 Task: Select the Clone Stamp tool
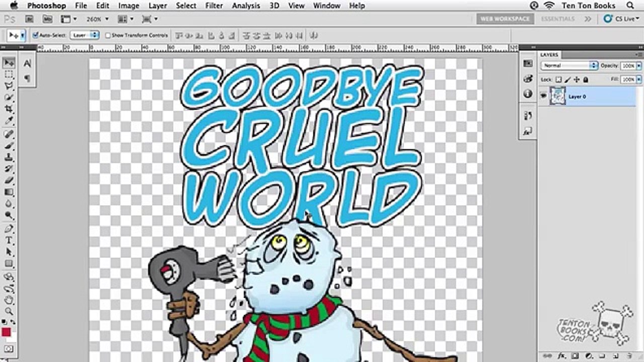click(9, 157)
